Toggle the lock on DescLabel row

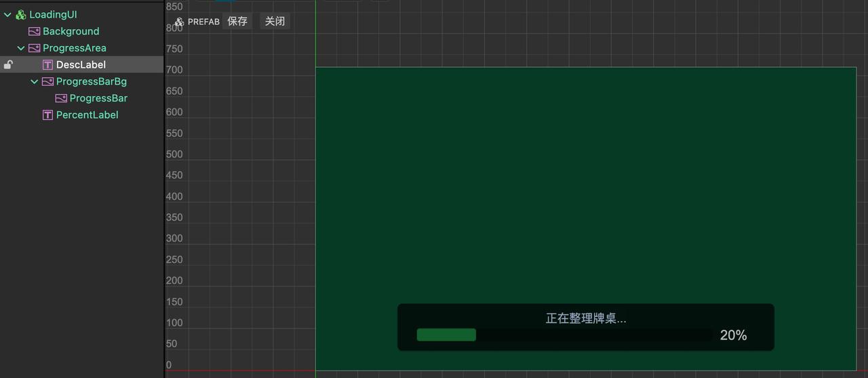coord(8,65)
